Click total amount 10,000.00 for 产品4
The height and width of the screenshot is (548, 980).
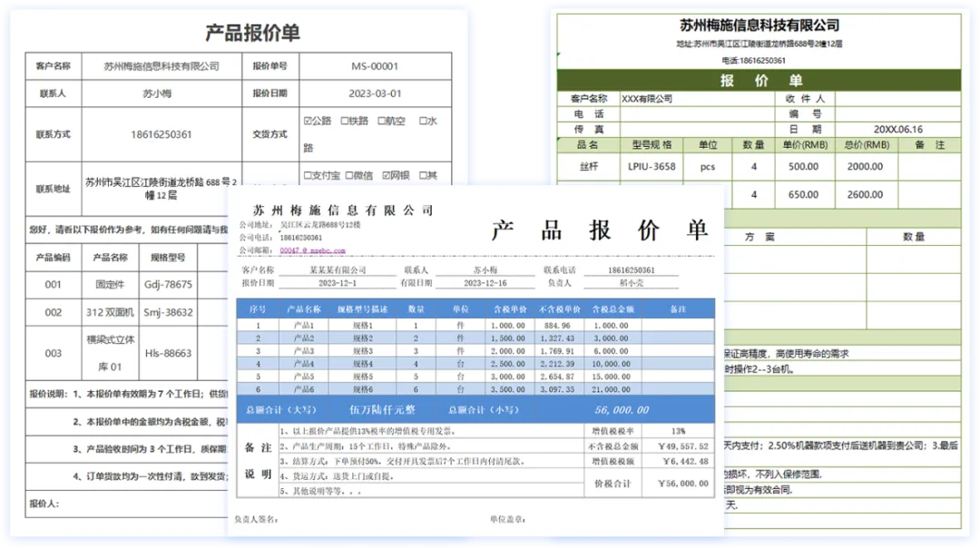611,364
